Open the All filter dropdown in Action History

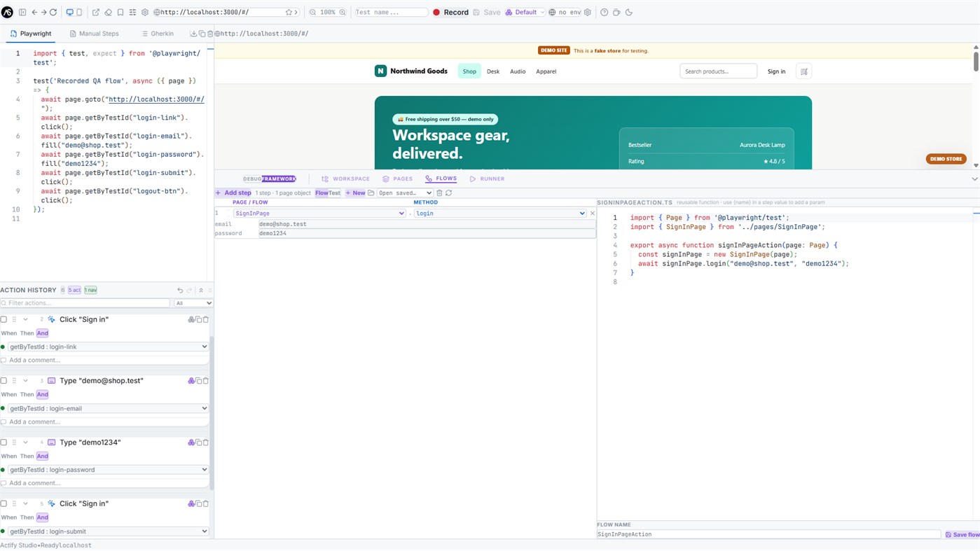(x=193, y=303)
